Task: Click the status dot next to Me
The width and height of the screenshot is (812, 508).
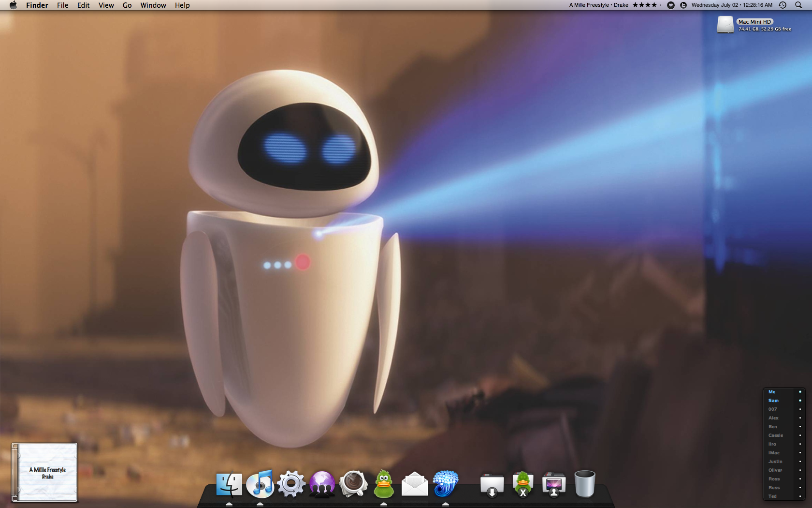Action: 800,392
